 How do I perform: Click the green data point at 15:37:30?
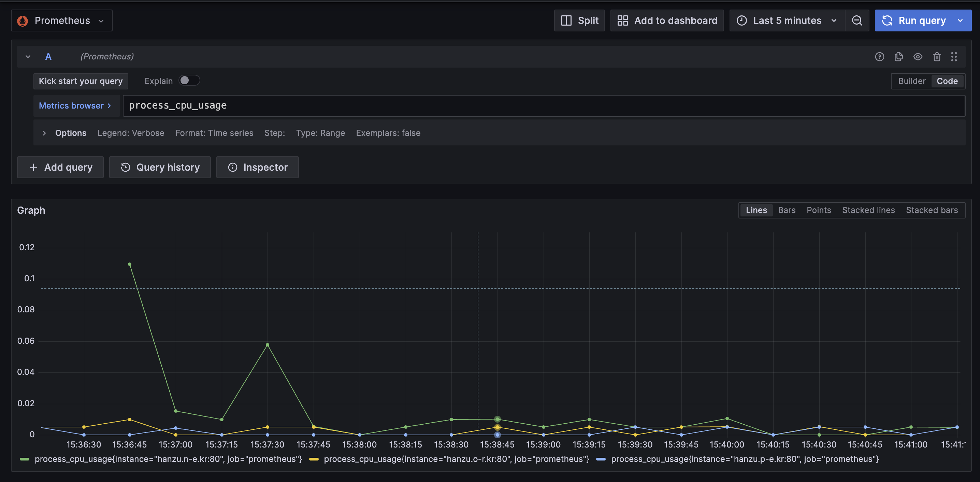point(268,345)
